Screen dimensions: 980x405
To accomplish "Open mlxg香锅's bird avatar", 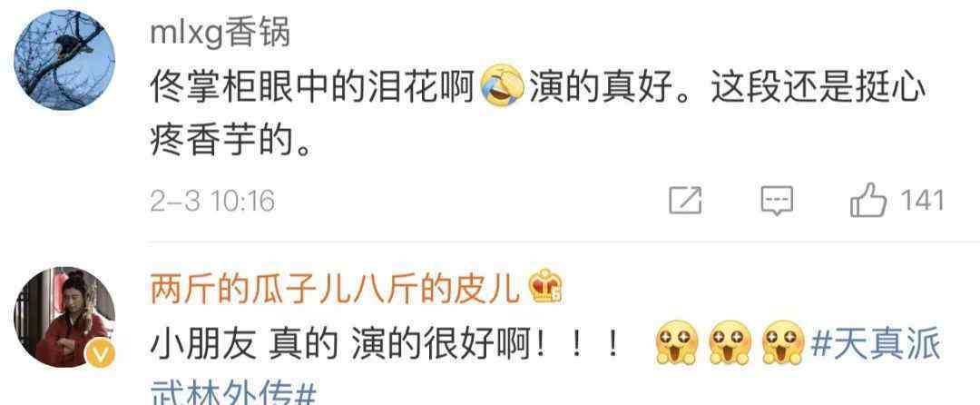I will click(x=64, y=60).
